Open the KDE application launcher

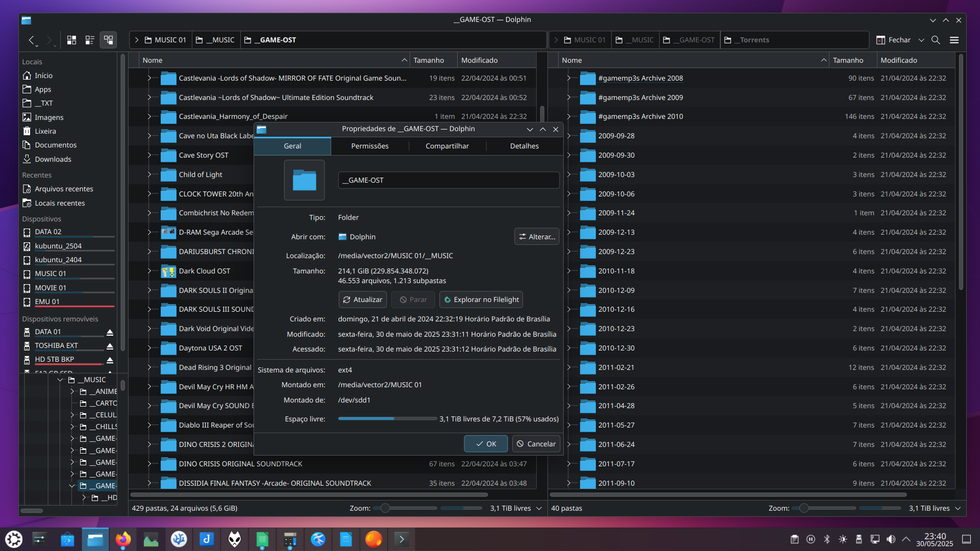pyautogui.click(x=14, y=539)
